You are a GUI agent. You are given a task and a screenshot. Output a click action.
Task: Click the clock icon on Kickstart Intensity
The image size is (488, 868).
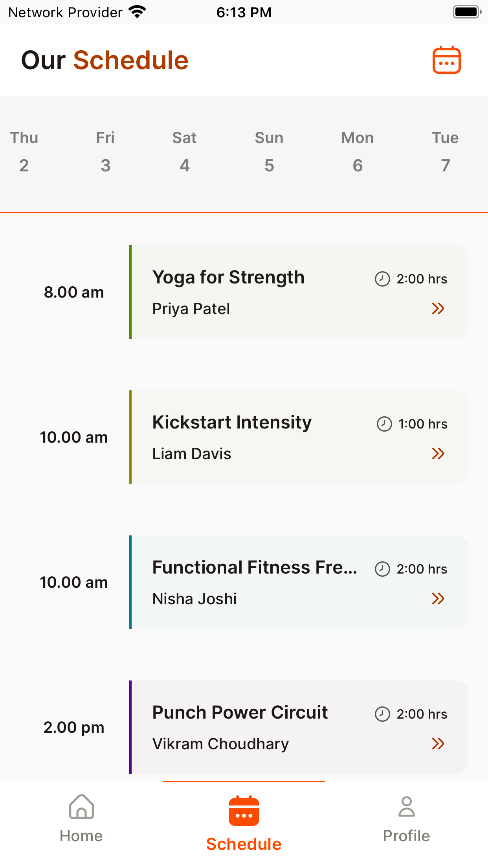(x=384, y=424)
